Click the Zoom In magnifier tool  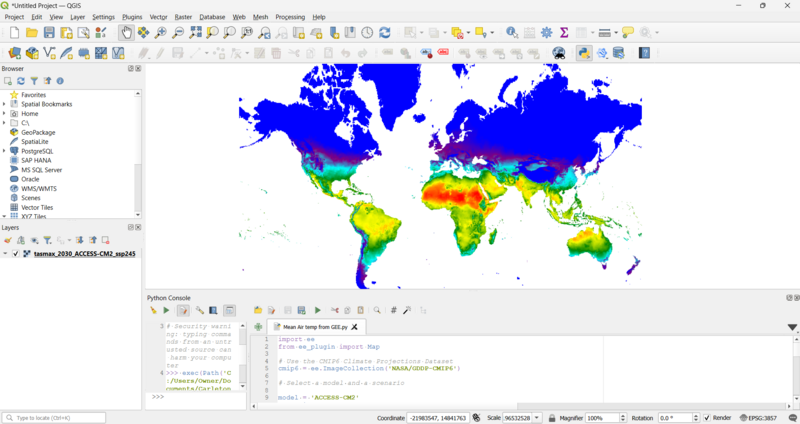coord(161,33)
